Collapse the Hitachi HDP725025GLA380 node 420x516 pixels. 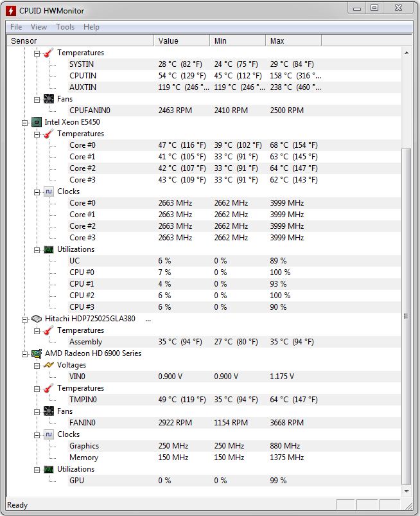tap(25, 319)
